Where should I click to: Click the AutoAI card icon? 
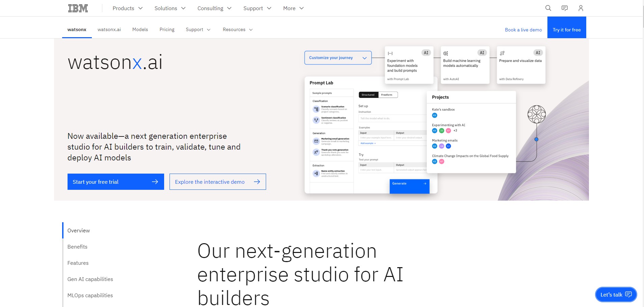point(446,53)
